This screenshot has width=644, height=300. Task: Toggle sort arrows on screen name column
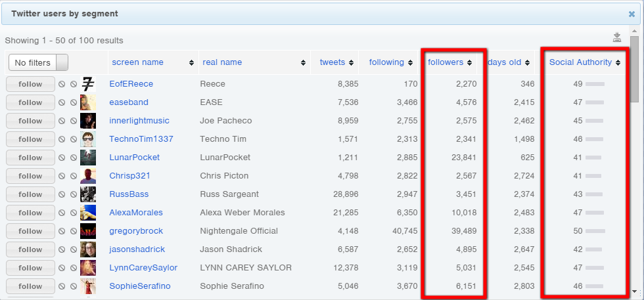191,63
